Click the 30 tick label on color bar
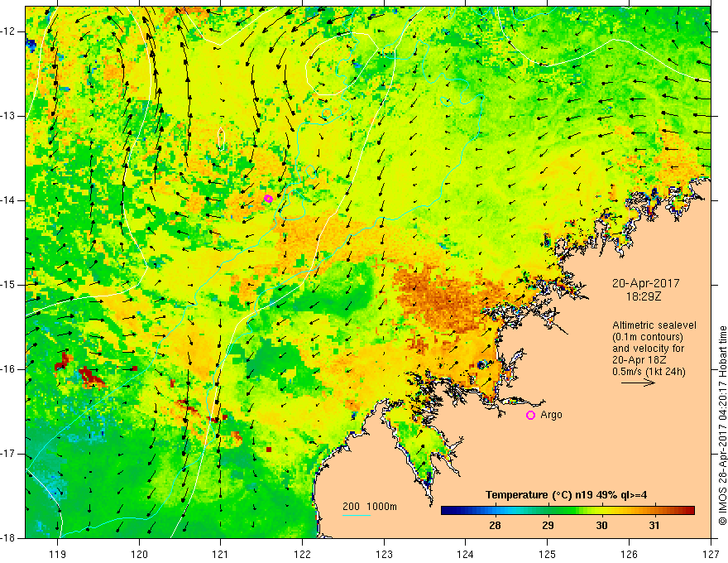728x563 pixels. 601,526
